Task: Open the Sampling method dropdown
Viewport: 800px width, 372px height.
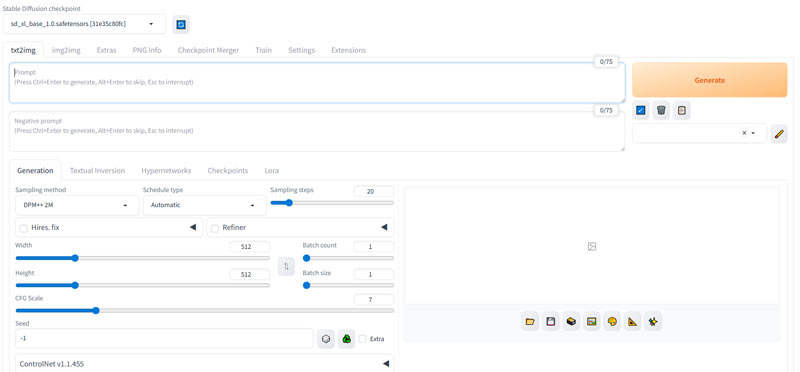Action: point(77,205)
